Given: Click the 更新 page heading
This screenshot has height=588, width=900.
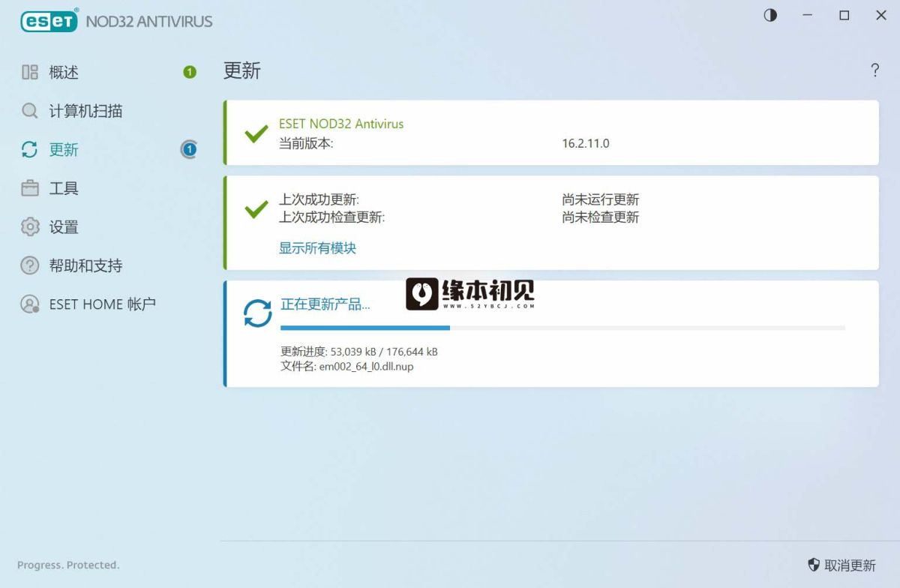Looking at the screenshot, I should pyautogui.click(x=242, y=70).
